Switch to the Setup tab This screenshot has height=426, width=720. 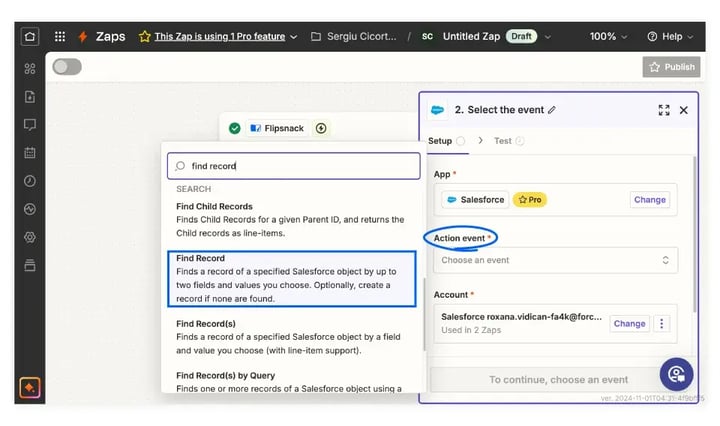pos(446,141)
